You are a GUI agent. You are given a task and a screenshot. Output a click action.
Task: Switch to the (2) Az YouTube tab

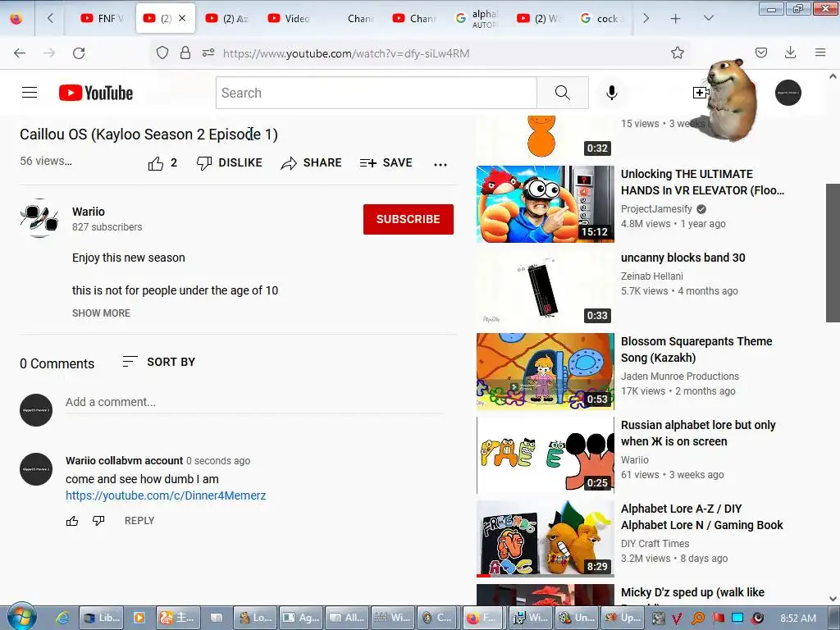point(227,18)
